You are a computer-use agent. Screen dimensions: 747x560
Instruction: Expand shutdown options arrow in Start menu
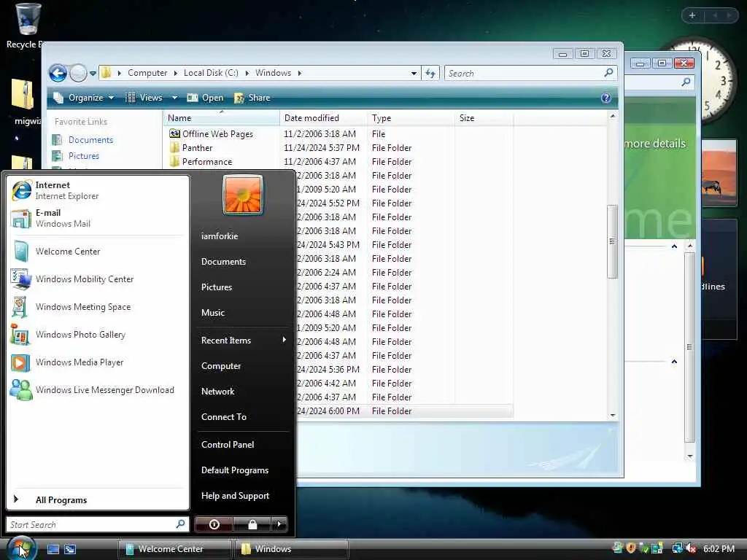click(x=279, y=524)
